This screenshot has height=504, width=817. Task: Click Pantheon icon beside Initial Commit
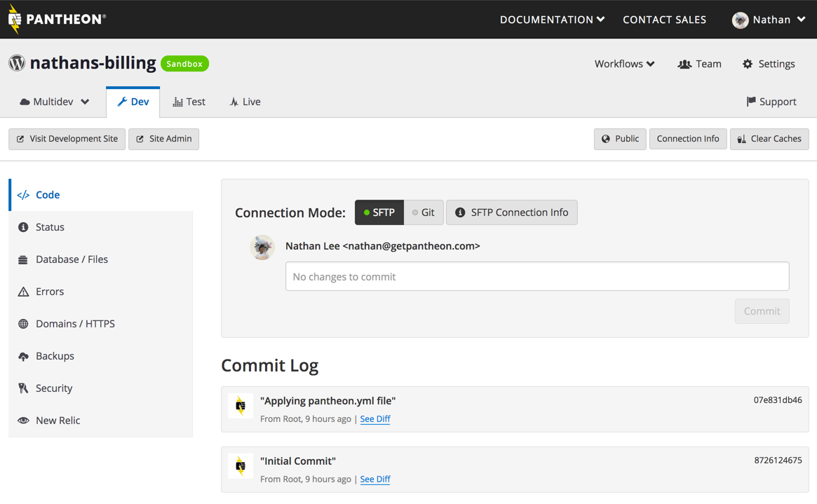tap(241, 466)
